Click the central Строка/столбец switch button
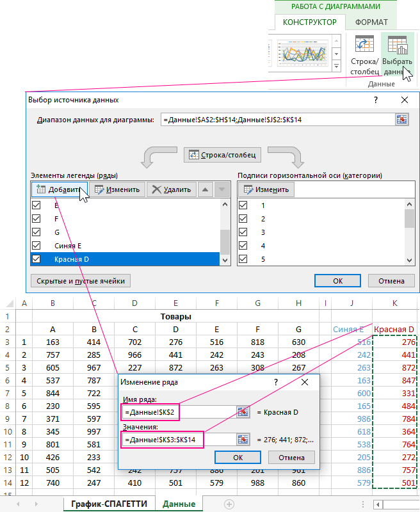420x512 pixels. [222, 155]
